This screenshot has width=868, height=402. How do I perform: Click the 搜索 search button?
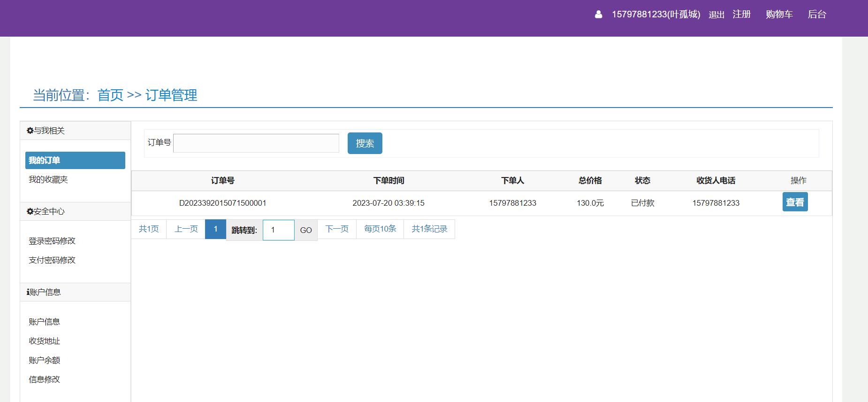pyautogui.click(x=365, y=143)
